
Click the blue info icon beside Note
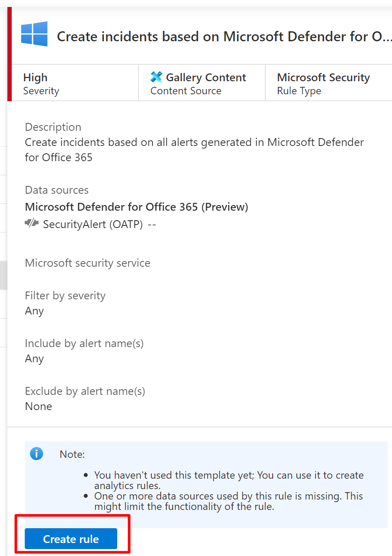click(x=36, y=454)
